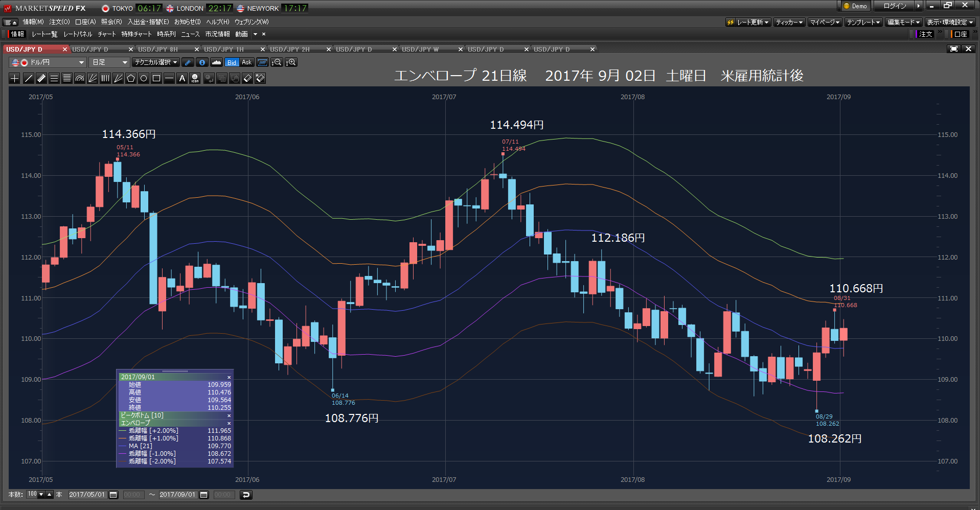The width and height of the screenshot is (980, 510).
Task: Open the 情報(M) menu
Action: pos(33,22)
